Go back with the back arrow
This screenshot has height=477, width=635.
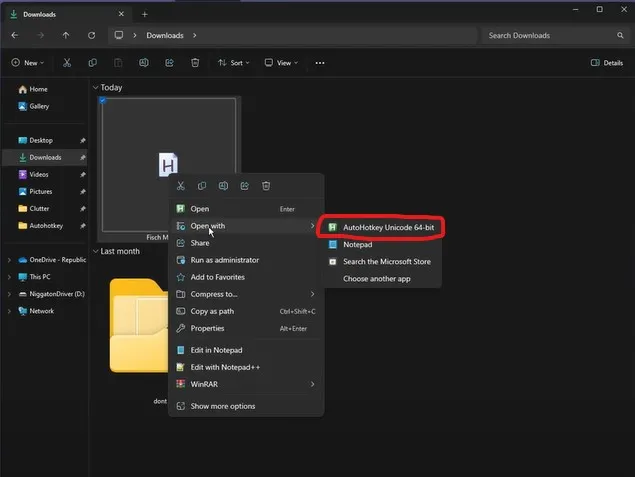15,36
